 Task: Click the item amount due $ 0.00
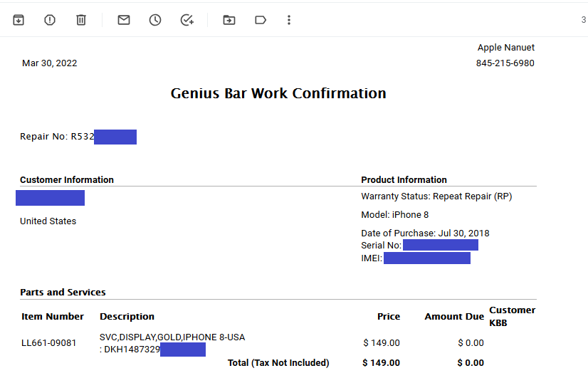coord(471,342)
